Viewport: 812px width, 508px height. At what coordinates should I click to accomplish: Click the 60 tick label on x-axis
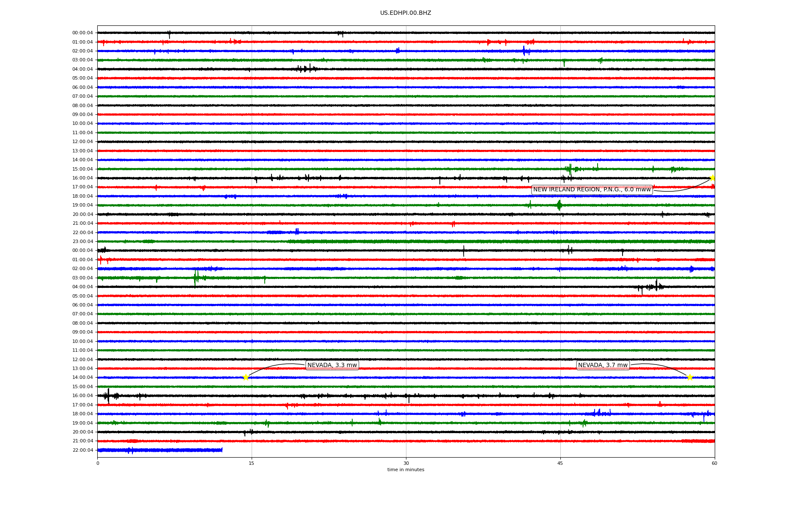714,463
